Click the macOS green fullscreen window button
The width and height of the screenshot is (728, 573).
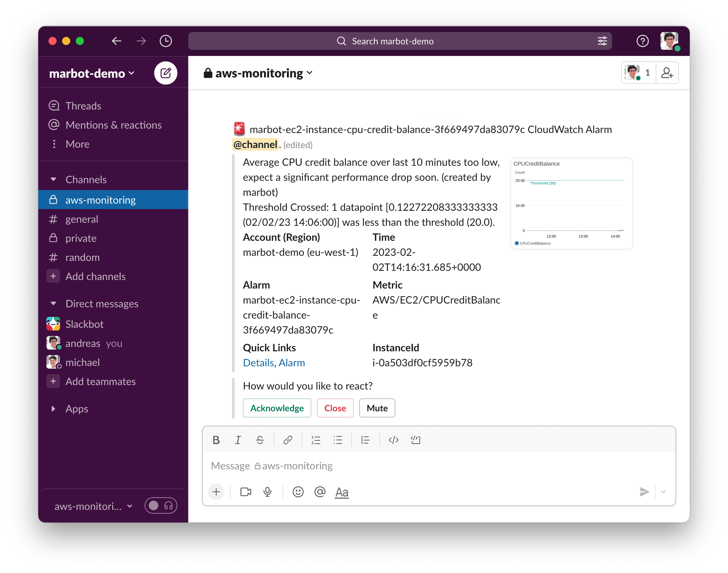click(80, 41)
